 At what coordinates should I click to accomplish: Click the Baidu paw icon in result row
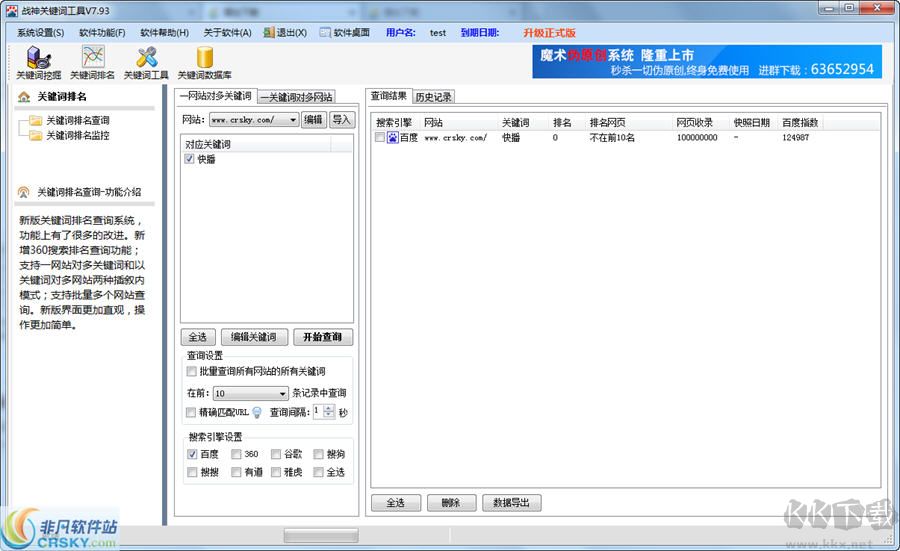tap(392, 138)
